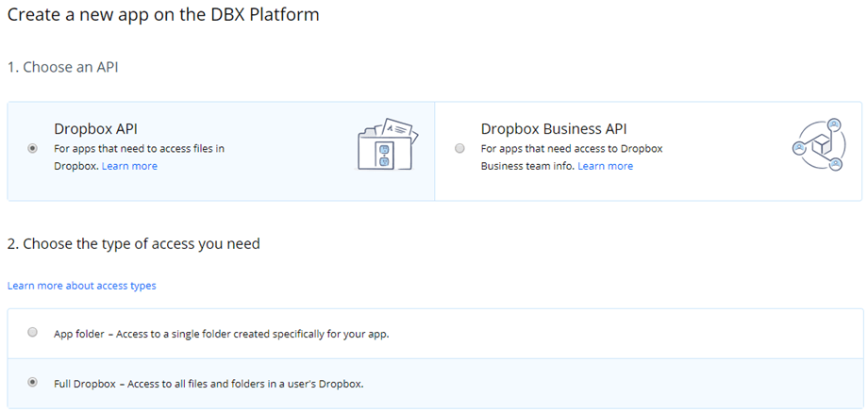
Task: Click the '1. Choose an API' heading
Action: point(63,67)
